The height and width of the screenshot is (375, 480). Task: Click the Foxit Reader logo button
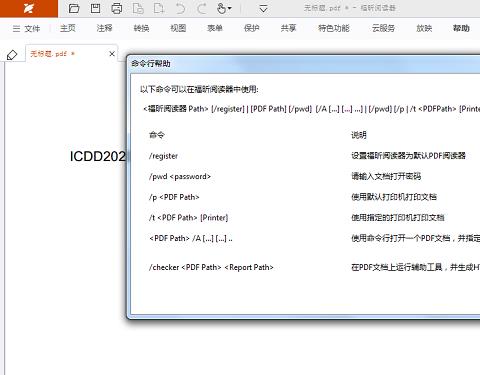point(29,8)
